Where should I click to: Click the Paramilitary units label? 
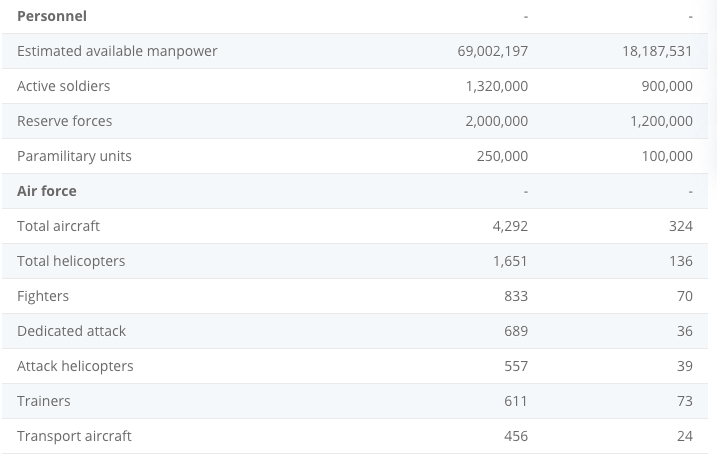tap(74, 156)
